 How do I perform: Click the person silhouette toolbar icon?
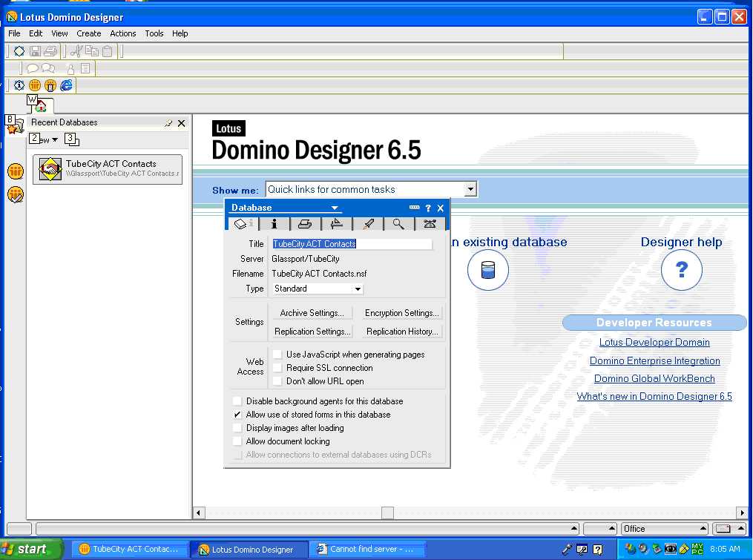[x=70, y=69]
